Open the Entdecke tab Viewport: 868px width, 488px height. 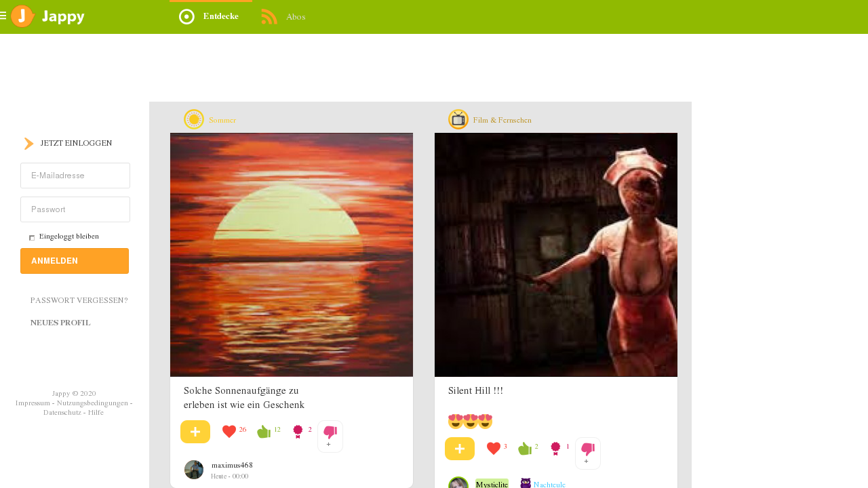pos(210,17)
